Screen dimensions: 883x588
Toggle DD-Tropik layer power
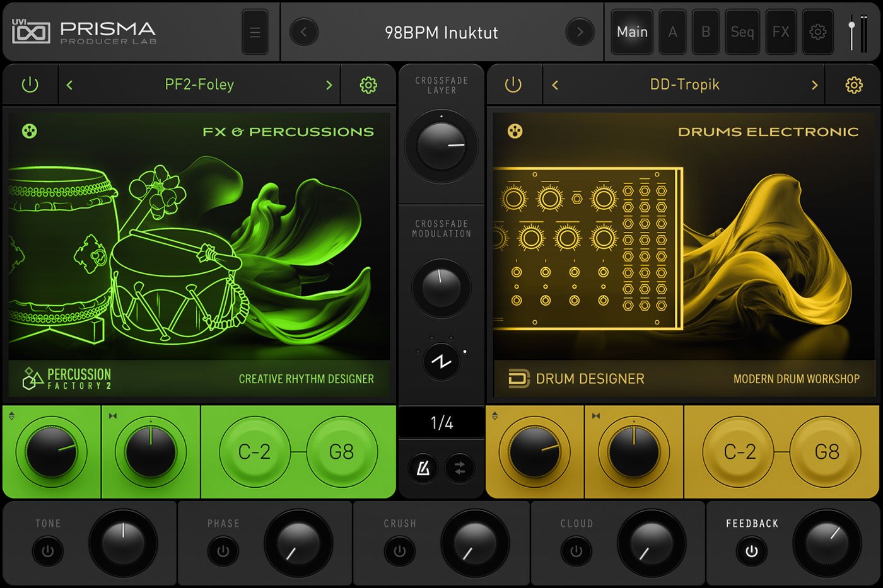pos(513,85)
